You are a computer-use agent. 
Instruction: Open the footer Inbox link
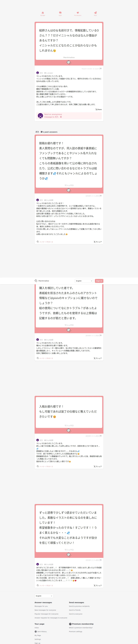click(37, 628)
